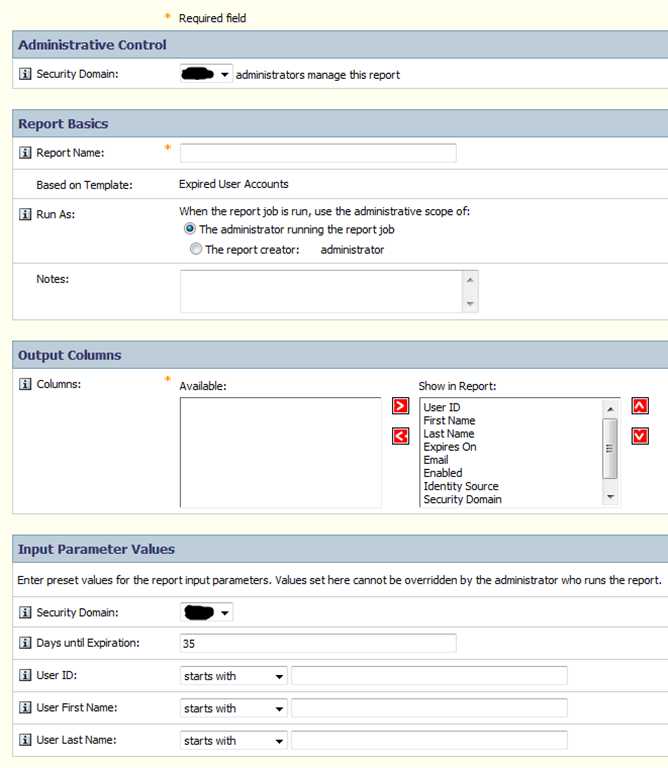
Task: Move selected column back to Available list
Action: click(x=401, y=436)
